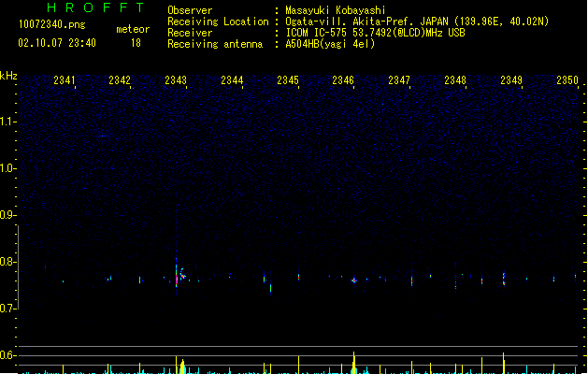
Task: Click the meteor echo blob at 2346
Action: point(353,280)
